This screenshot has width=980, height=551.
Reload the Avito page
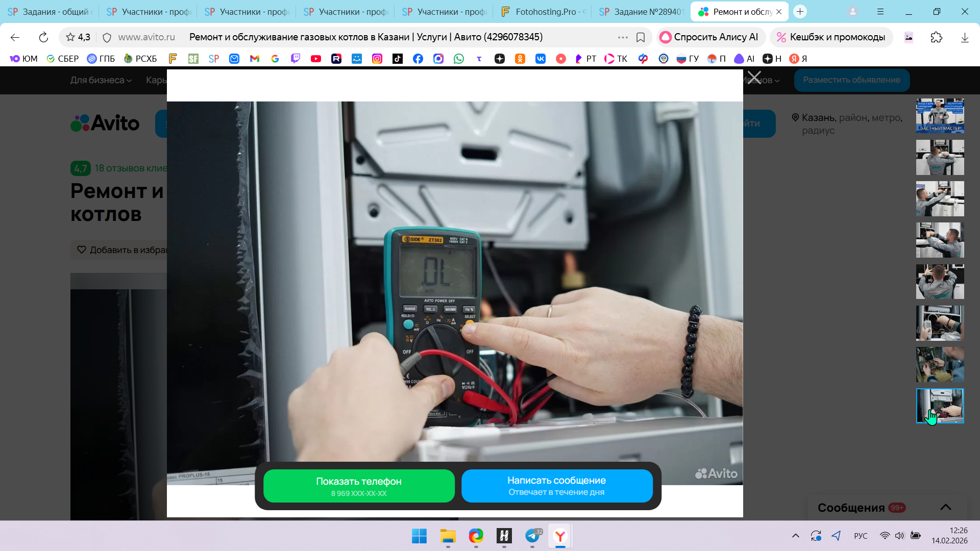(43, 37)
